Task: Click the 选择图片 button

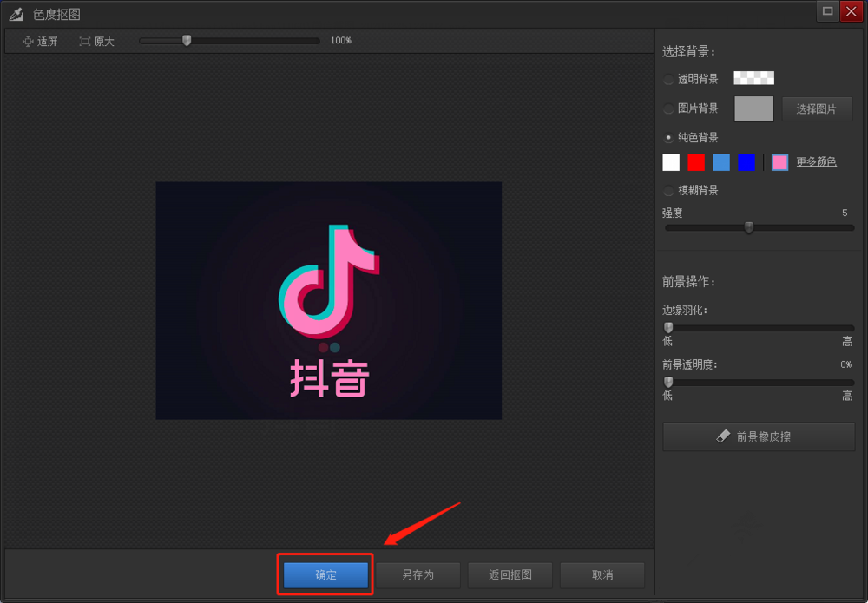Action: (x=817, y=109)
